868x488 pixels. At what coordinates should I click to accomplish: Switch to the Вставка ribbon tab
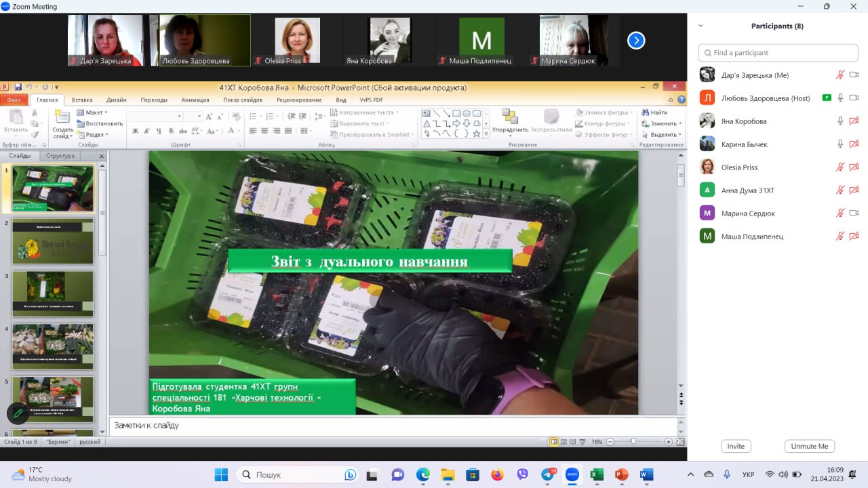click(x=82, y=100)
